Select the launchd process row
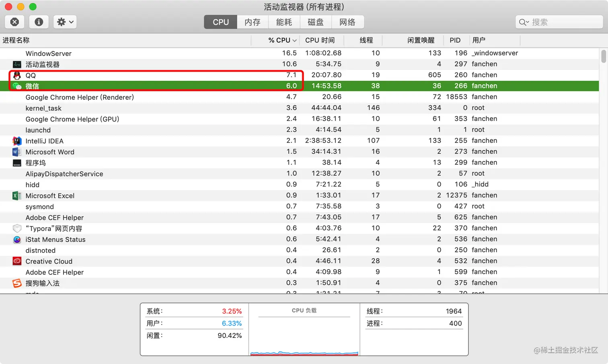This screenshot has height=364, width=608. tap(300, 130)
